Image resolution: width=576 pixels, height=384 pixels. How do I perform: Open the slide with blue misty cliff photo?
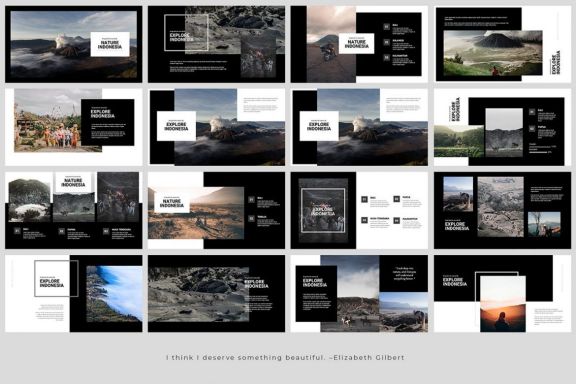coord(74,294)
